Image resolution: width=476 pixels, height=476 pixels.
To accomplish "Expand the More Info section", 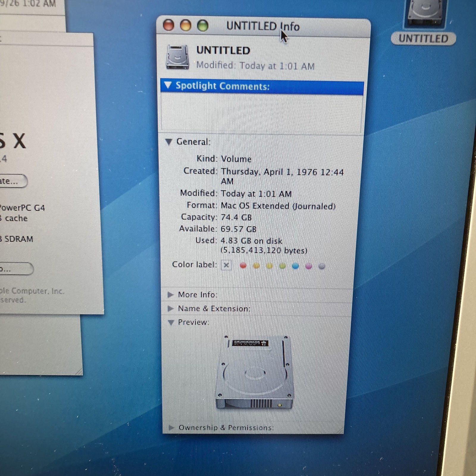I will coord(170,295).
